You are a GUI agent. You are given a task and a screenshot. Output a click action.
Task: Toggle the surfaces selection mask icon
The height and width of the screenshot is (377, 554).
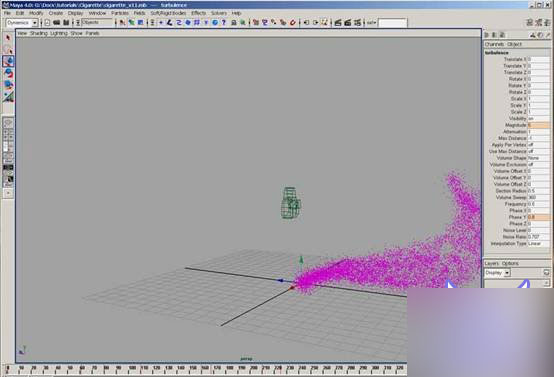(188, 23)
